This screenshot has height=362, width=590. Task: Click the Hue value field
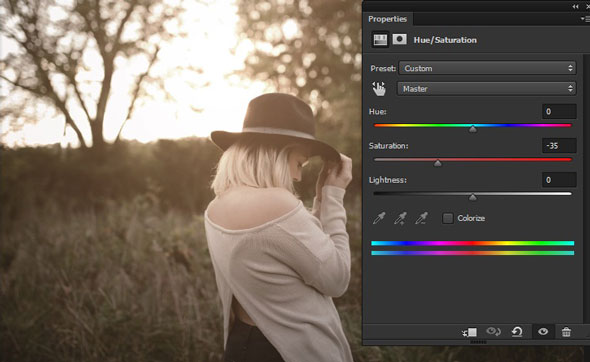tap(559, 111)
